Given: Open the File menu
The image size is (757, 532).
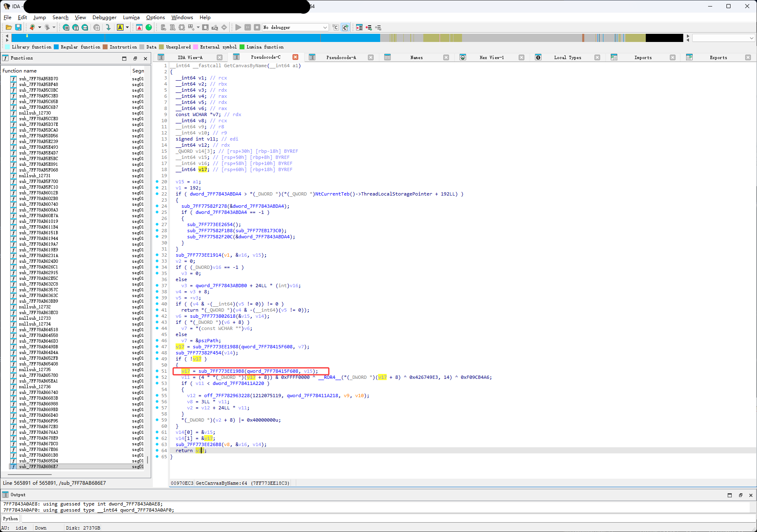Looking at the screenshot, I should click(7, 17).
